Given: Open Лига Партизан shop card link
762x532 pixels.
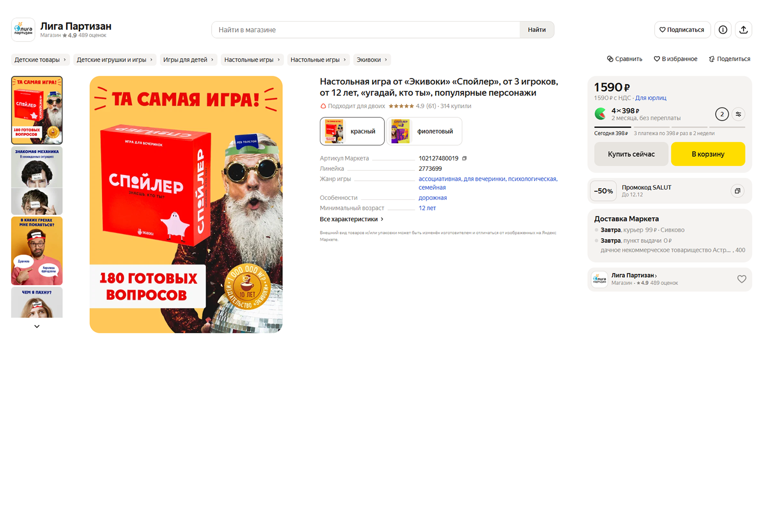Looking at the screenshot, I should tap(670, 279).
